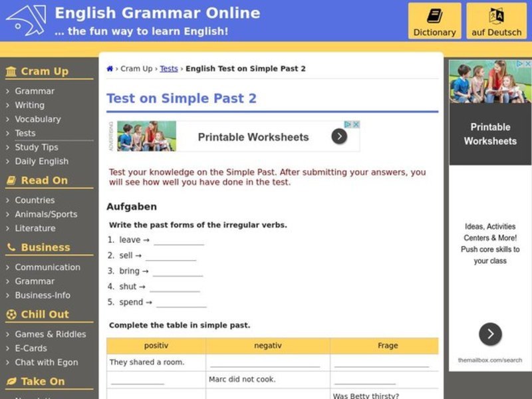
Task: Open the Dictionary using its book icon
Action: coord(434,15)
